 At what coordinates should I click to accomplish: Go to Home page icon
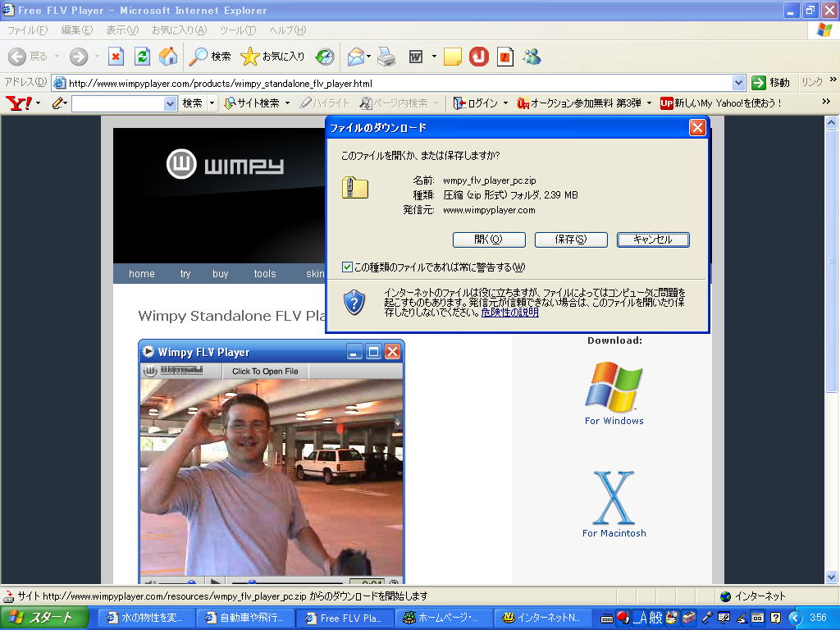168,57
